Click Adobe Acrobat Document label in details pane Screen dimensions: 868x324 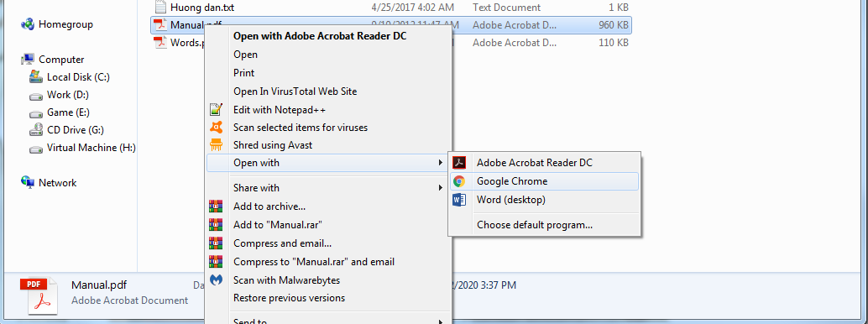[129, 300]
